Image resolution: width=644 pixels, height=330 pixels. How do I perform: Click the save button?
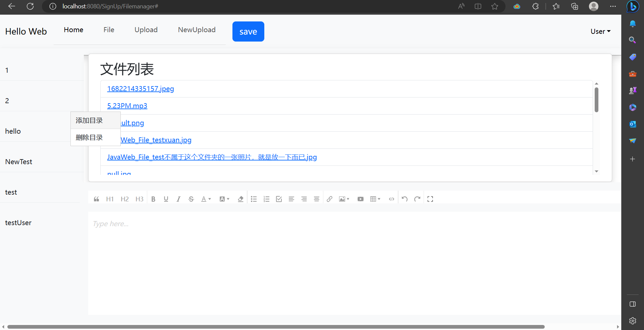(x=248, y=31)
